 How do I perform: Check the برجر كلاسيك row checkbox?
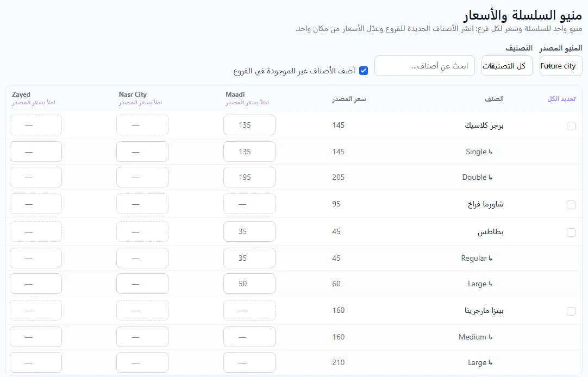[571, 126]
